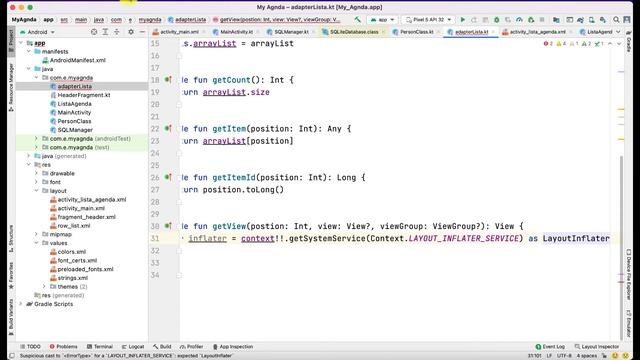640x360 pixels.
Task: Click override gutter icon beside getCount
Action: [168, 80]
